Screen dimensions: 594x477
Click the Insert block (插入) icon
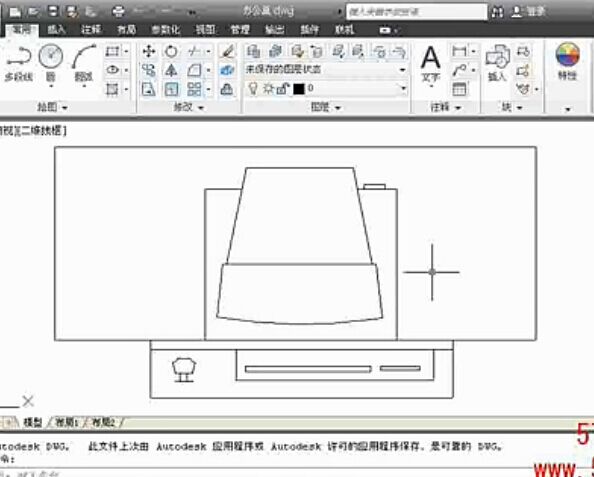pyautogui.click(x=497, y=63)
